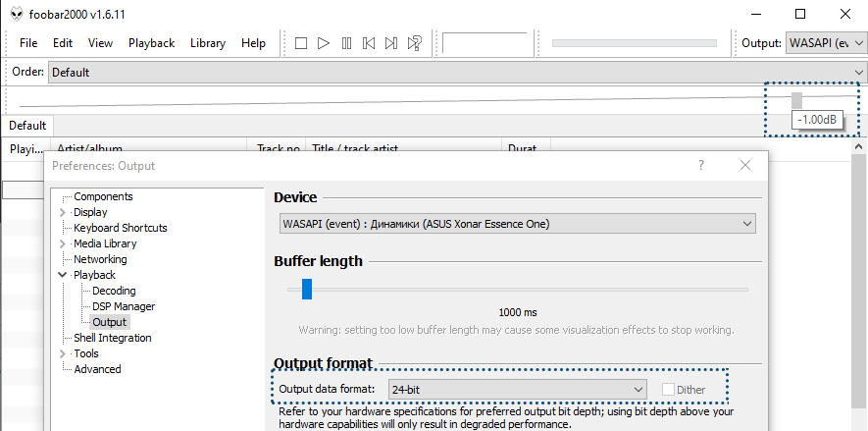Select Playback in the preferences tree
This screenshot has height=431, width=868.
pyautogui.click(x=95, y=275)
